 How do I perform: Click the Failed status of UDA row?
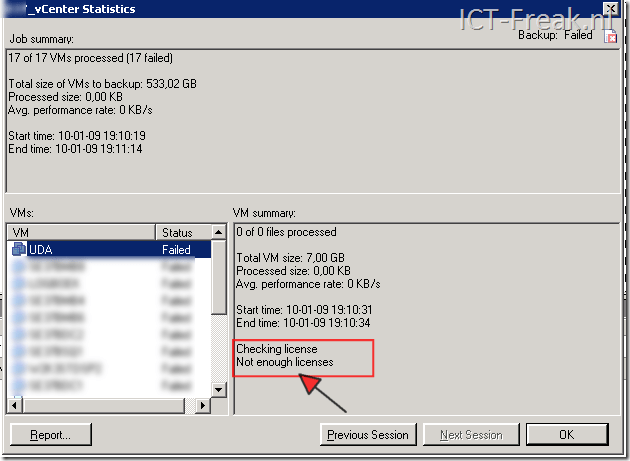(x=176, y=250)
